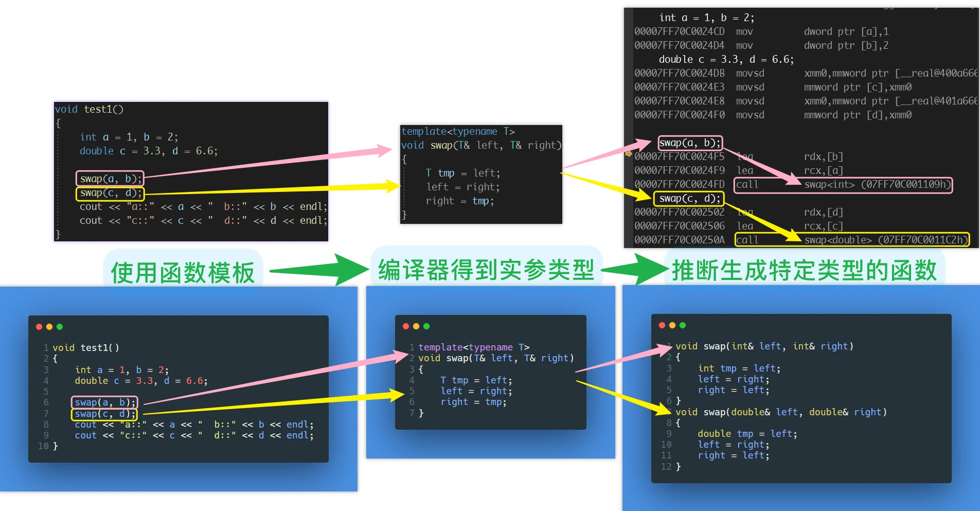Click 'mmword ptr [d],xmm0' in the disassembly

pyautogui.click(x=858, y=115)
